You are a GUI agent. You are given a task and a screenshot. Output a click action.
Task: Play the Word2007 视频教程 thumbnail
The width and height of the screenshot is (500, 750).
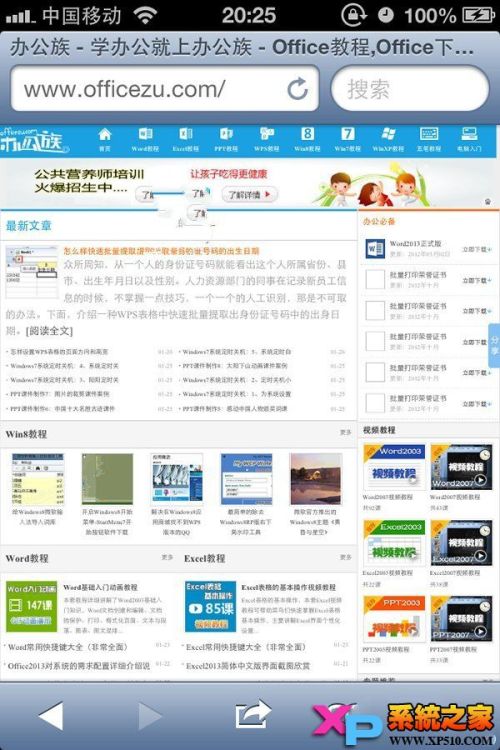(x=461, y=467)
